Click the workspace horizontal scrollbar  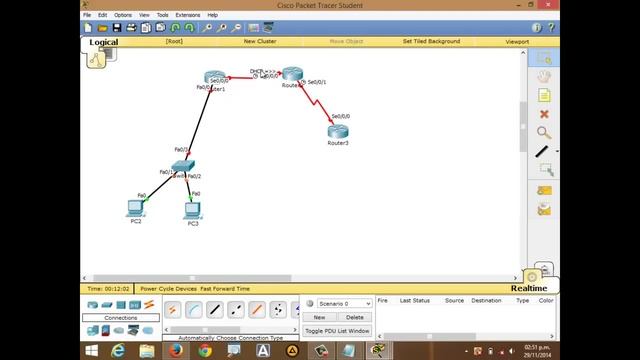pos(192,278)
